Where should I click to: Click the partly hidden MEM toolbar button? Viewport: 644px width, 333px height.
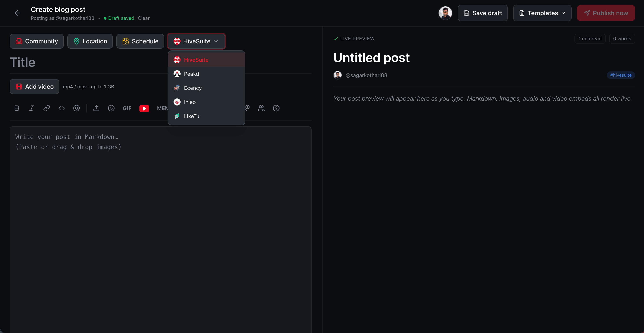(x=162, y=108)
